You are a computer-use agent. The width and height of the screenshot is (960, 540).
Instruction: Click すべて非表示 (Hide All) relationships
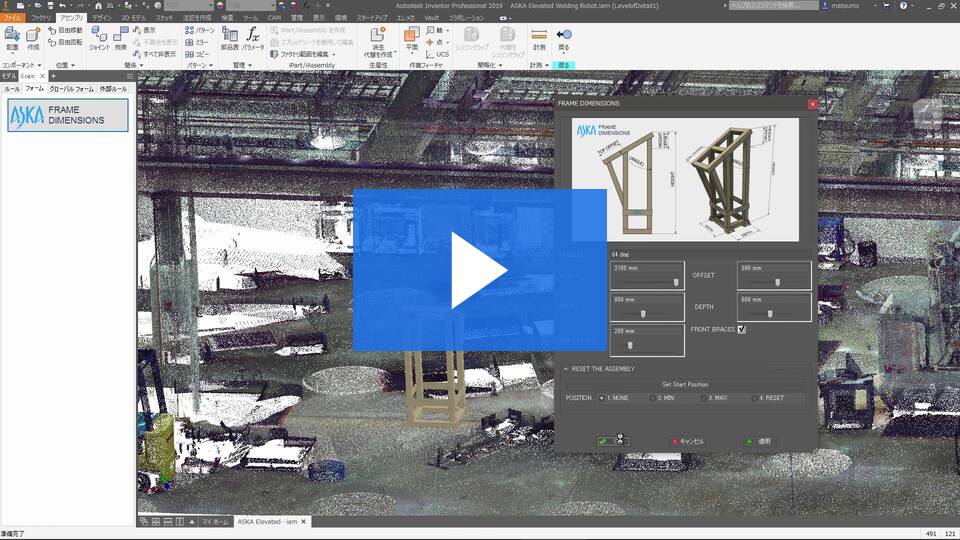pyautogui.click(x=155, y=54)
